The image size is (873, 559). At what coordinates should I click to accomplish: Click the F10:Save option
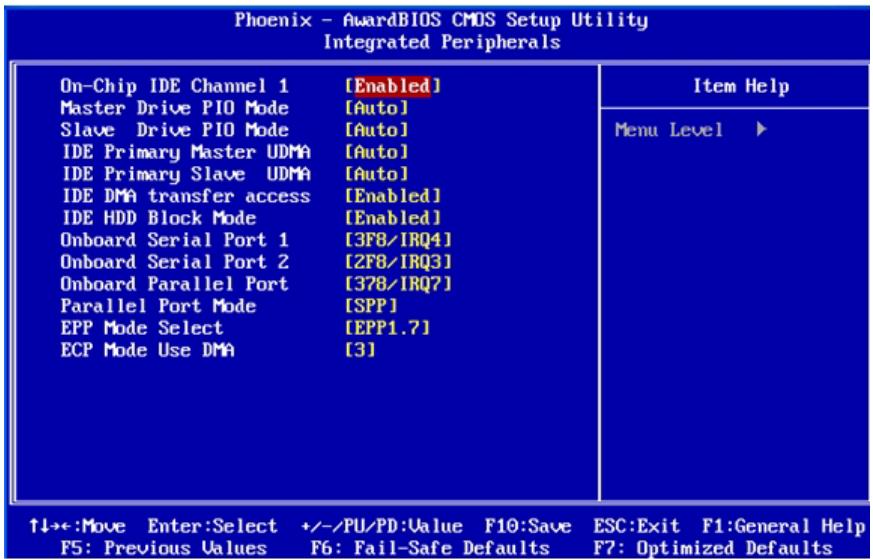[527, 527]
